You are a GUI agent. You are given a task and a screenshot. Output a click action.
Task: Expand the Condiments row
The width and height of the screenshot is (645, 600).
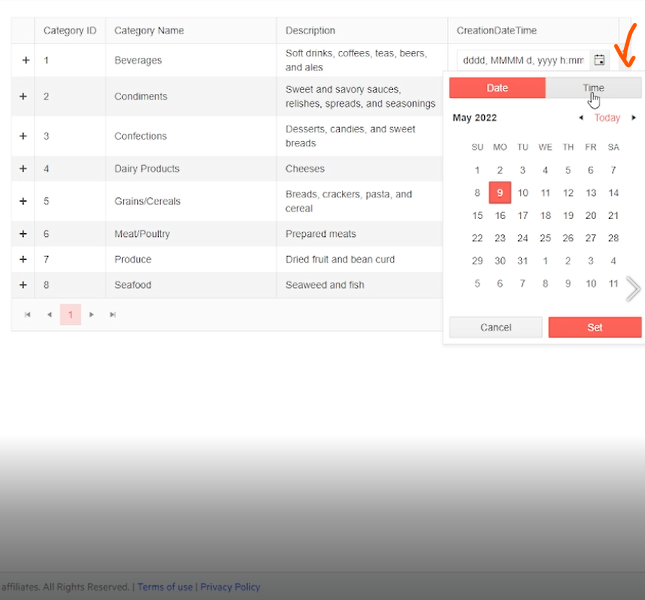(x=23, y=96)
